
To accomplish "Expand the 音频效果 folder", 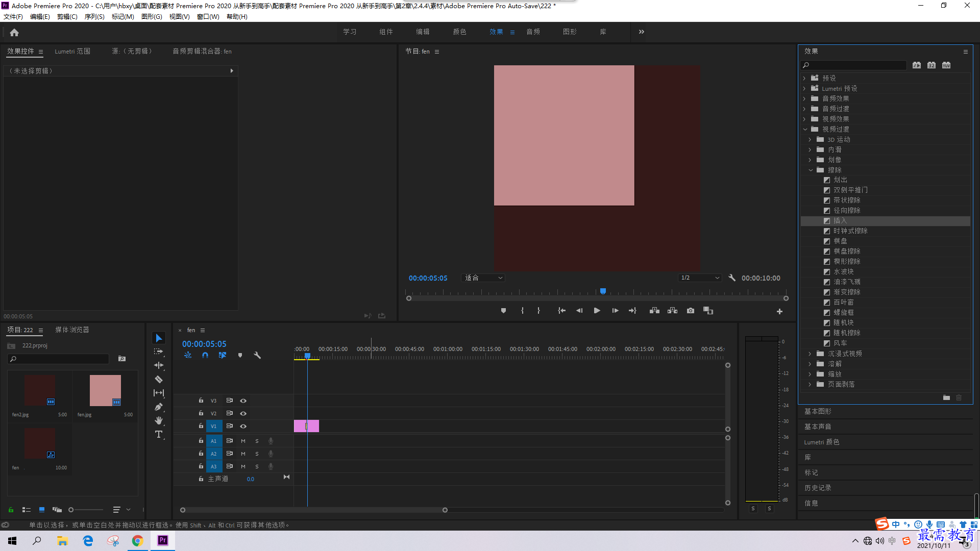I will pos(804,98).
